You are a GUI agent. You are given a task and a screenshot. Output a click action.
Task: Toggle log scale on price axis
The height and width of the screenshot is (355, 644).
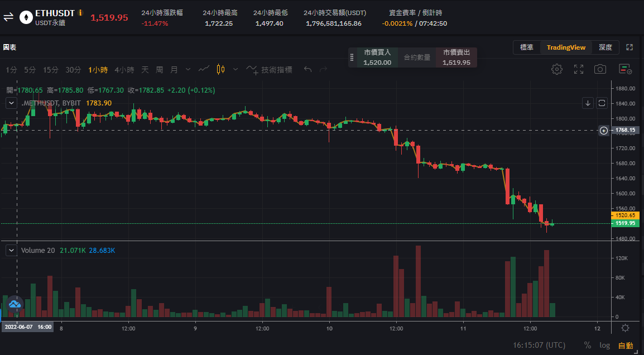point(604,345)
